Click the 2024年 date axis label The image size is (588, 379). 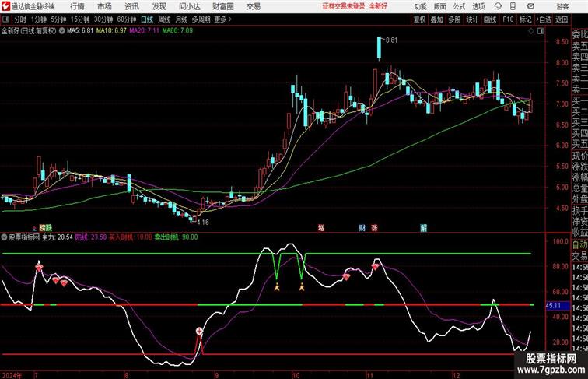[12, 375]
